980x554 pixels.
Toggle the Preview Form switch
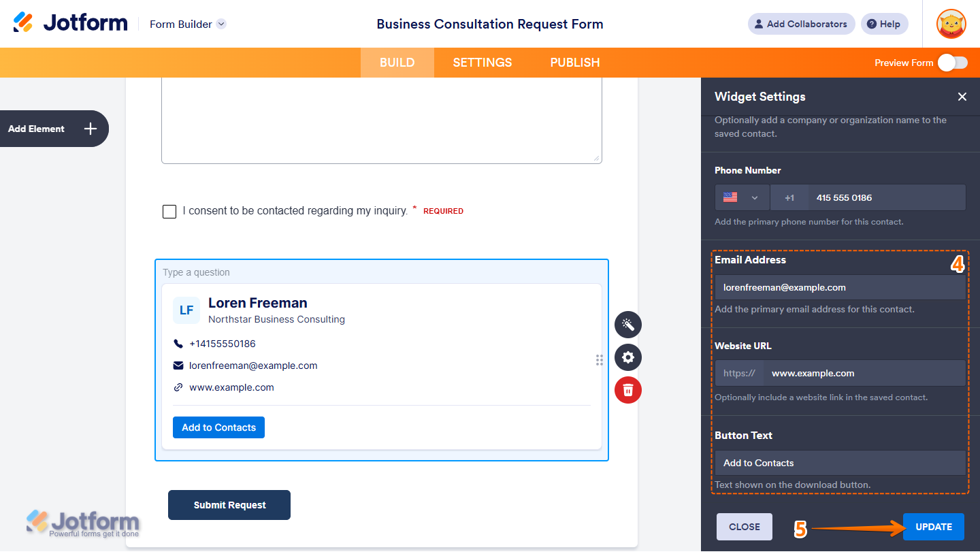(x=953, y=63)
